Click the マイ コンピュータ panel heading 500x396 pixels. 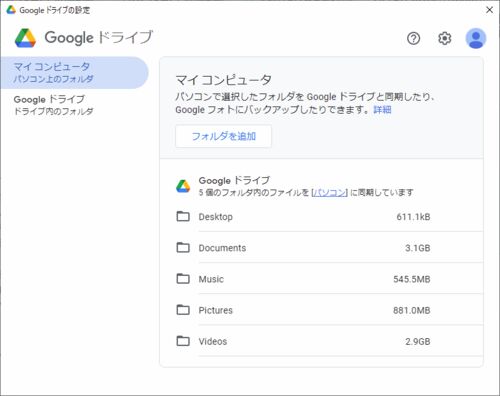click(x=223, y=80)
